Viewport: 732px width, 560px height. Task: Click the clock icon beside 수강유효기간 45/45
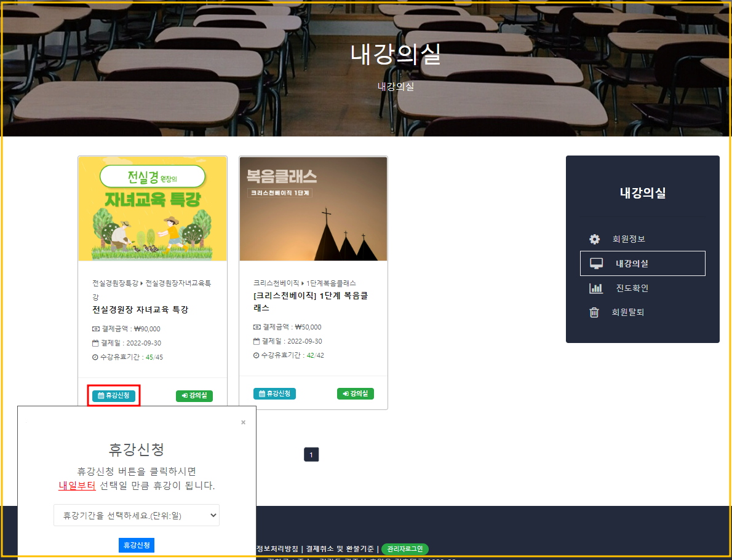click(95, 358)
